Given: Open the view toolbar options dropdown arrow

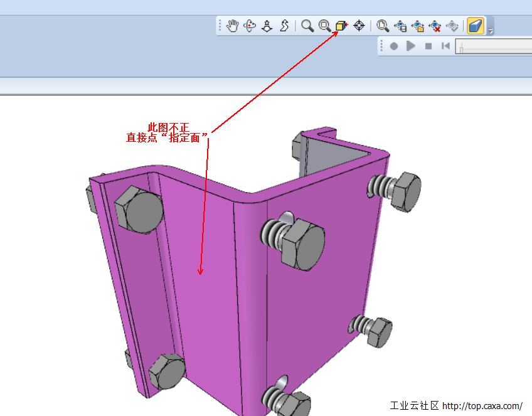Looking at the screenshot, I should pyautogui.click(x=490, y=31).
